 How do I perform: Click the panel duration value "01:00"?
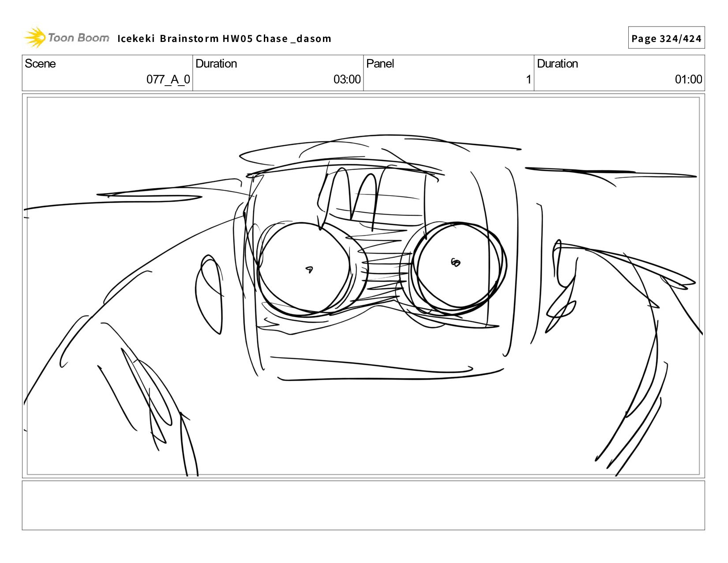coord(688,79)
